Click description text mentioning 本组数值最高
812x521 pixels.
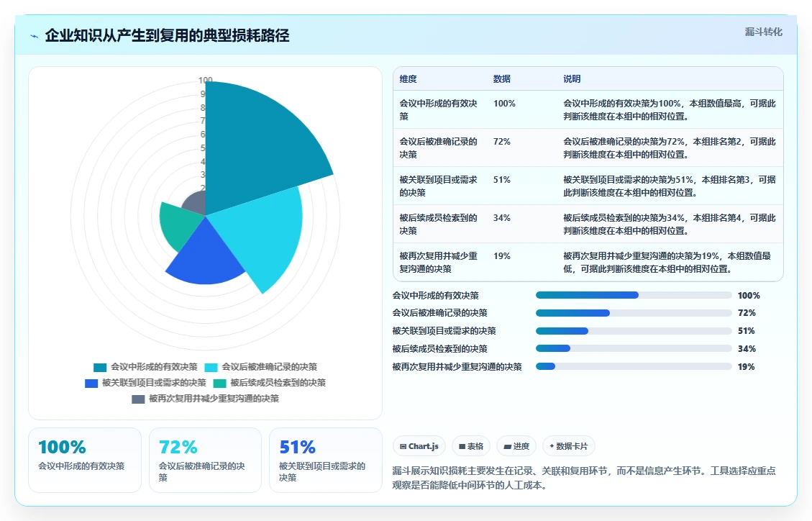click(x=670, y=110)
